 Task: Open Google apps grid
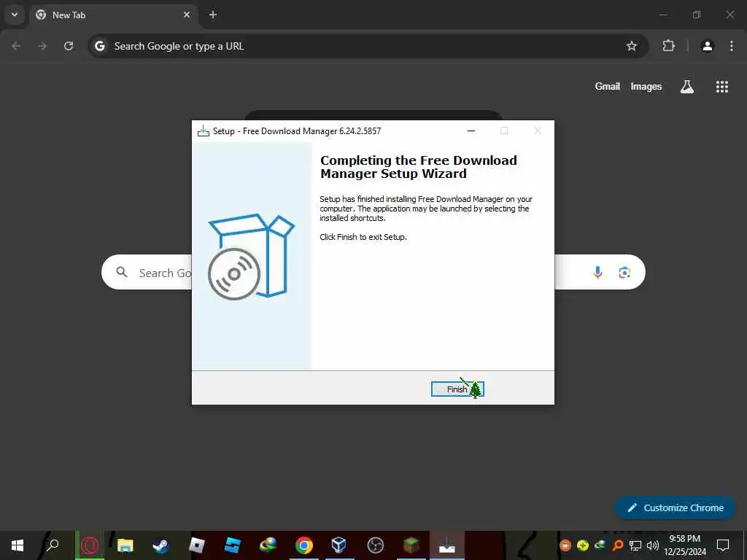click(722, 86)
